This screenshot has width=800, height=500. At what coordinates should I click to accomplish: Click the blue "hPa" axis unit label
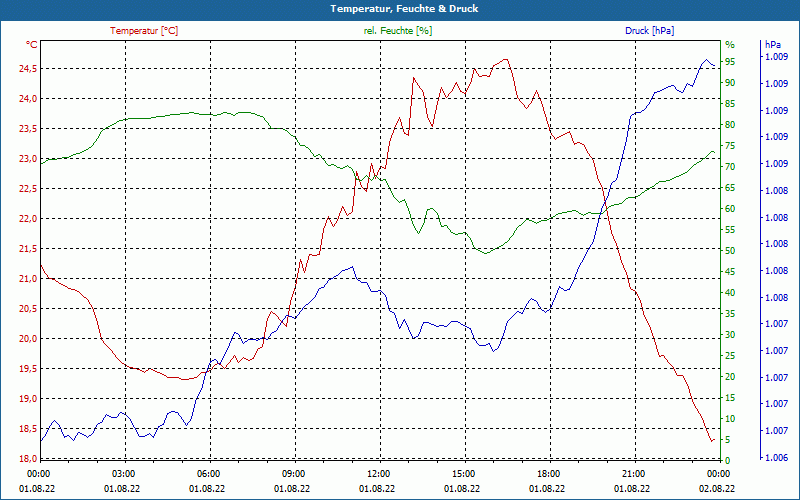(x=773, y=45)
